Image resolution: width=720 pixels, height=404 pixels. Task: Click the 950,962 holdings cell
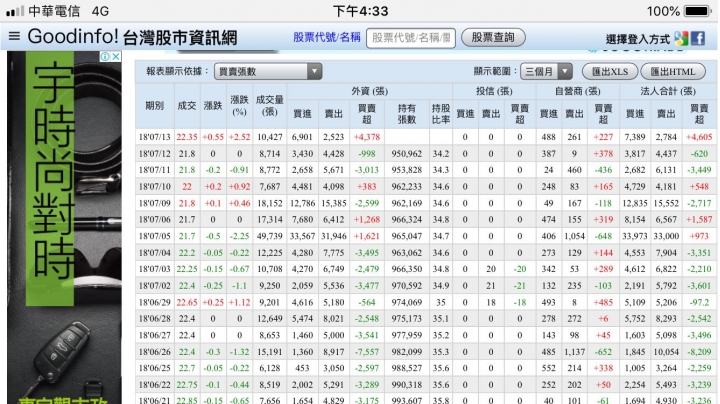point(406,153)
